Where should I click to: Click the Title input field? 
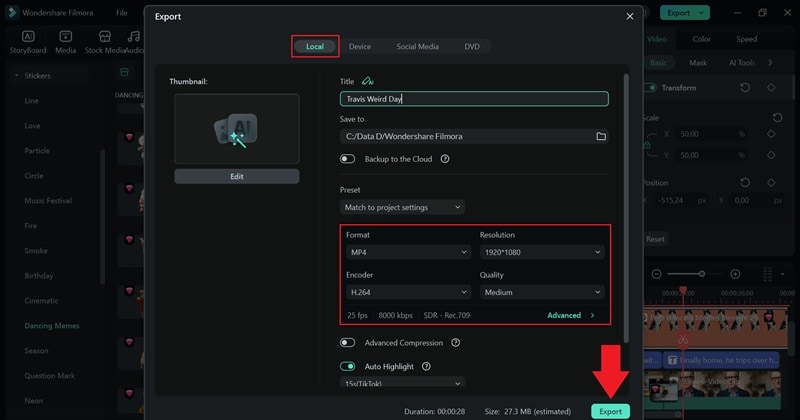(474, 98)
